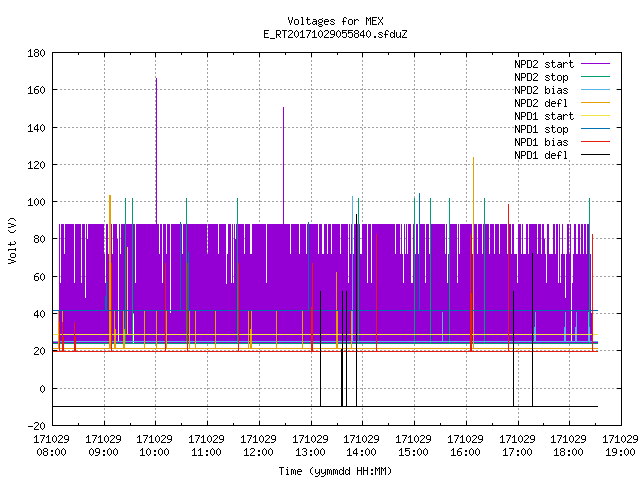Click the 40 y-axis tick label
Image resolution: width=640 pixels, height=480 pixels.
click(39, 314)
